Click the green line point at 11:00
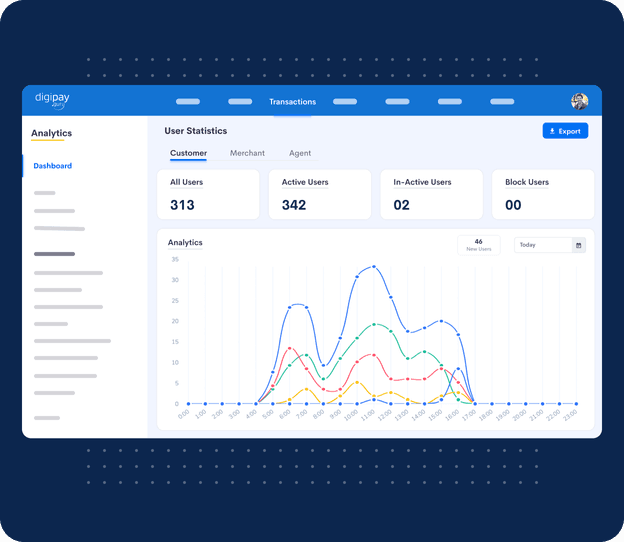 click(374, 325)
